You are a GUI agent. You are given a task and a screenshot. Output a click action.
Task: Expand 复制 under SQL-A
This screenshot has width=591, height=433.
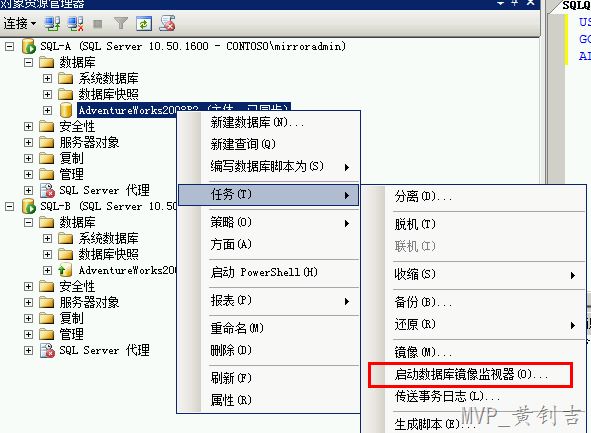click(28, 159)
